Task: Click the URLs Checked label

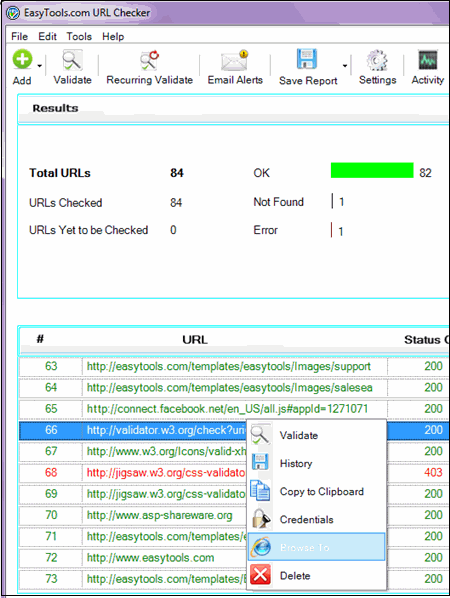Action: [x=66, y=203]
